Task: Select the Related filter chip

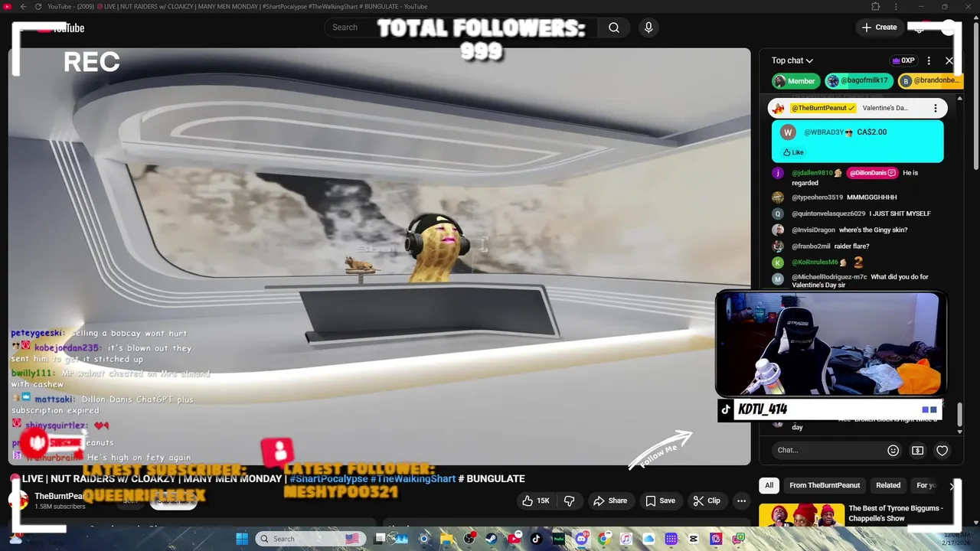Action: coord(888,485)
